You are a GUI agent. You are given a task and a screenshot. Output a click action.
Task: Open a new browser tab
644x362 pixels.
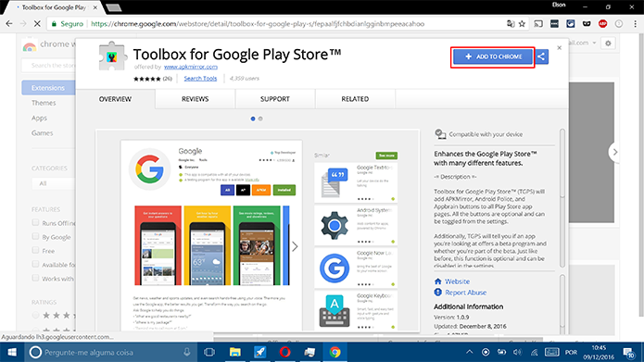113,7
